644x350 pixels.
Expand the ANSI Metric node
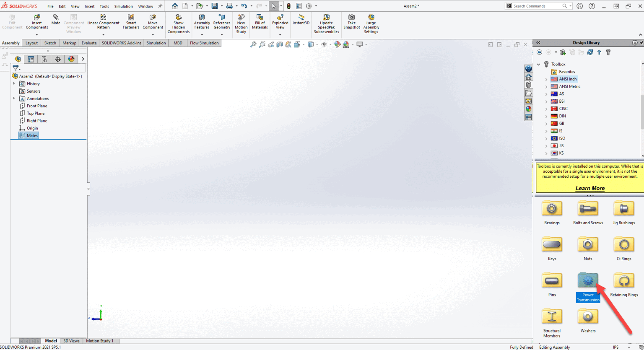pyautogui.click(x=546, y=86)
